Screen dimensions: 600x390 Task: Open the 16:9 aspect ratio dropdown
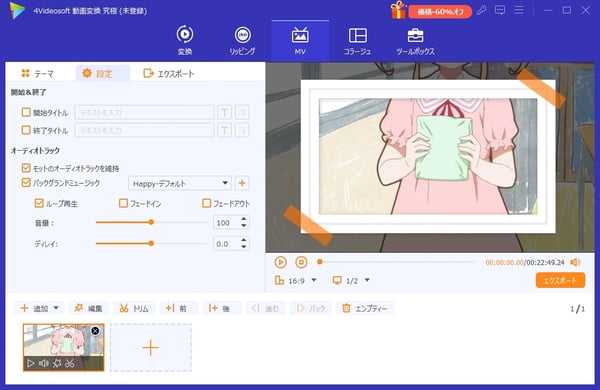tap(295, 281)
